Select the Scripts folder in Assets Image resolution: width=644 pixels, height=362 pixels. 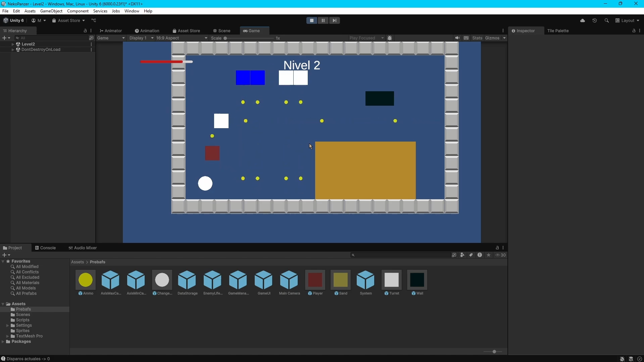[22, 320]
